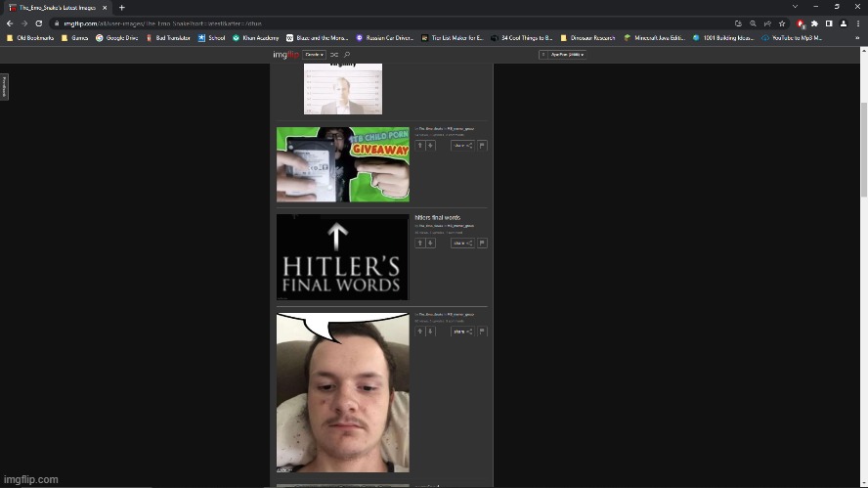Click the browser Back arrow
868x488 pixels.
[10, 23]
